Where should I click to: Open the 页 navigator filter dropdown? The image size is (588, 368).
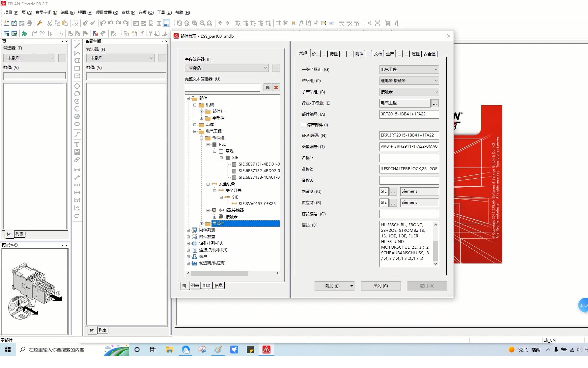point(29,58)
